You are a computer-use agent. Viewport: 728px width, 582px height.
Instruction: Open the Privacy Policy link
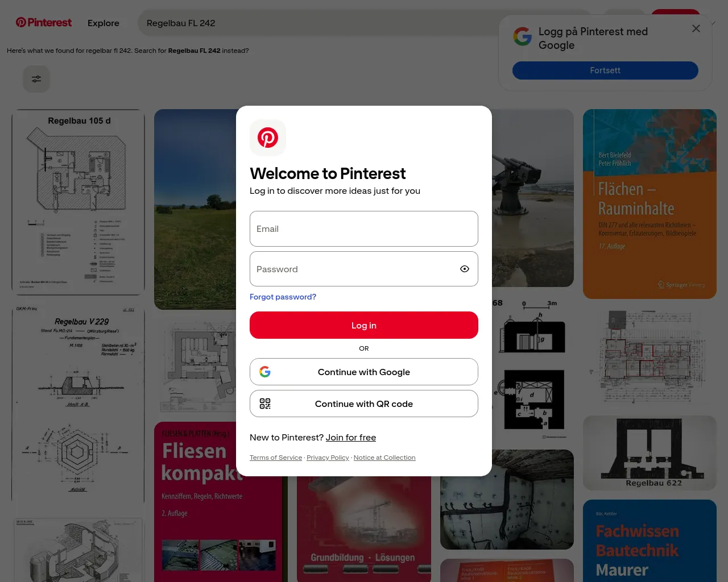pyautogui.click(x=328, y=458)
